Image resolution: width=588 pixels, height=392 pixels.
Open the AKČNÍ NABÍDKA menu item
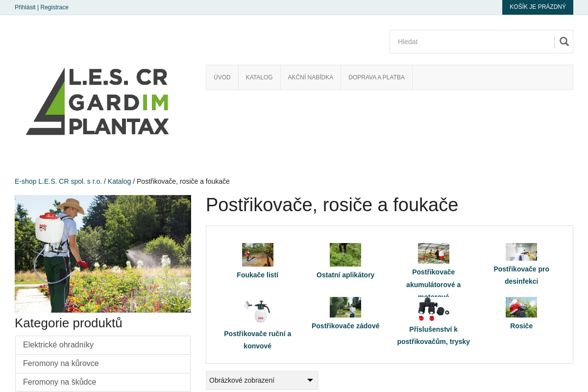click(310, 77)
